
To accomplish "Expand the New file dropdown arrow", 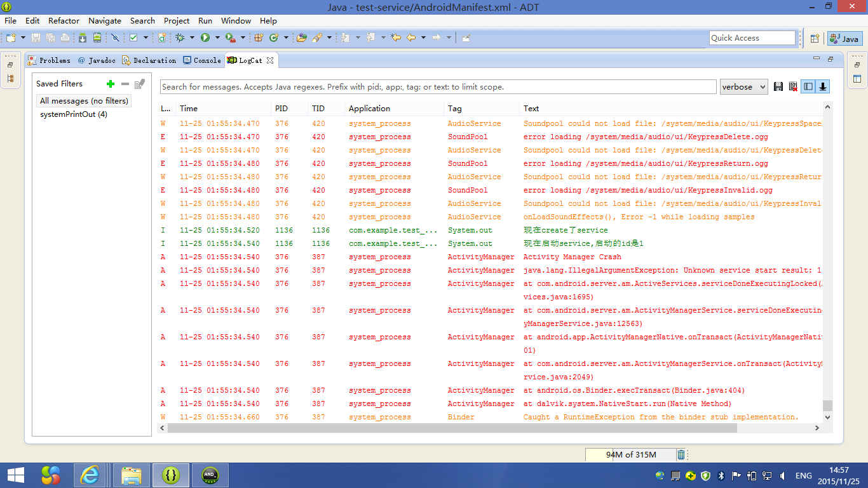I will coord(24,38).
